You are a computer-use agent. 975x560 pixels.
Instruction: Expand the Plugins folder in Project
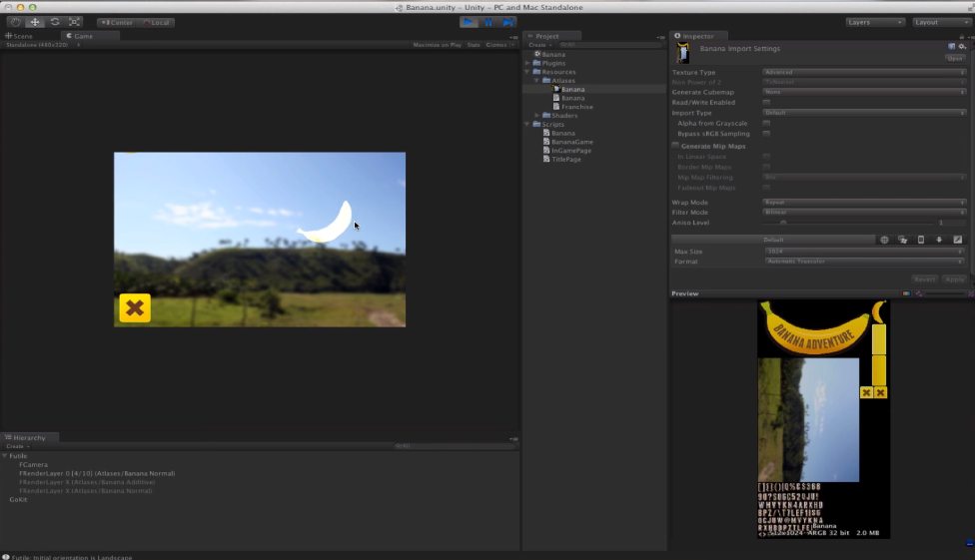(527, 63)
